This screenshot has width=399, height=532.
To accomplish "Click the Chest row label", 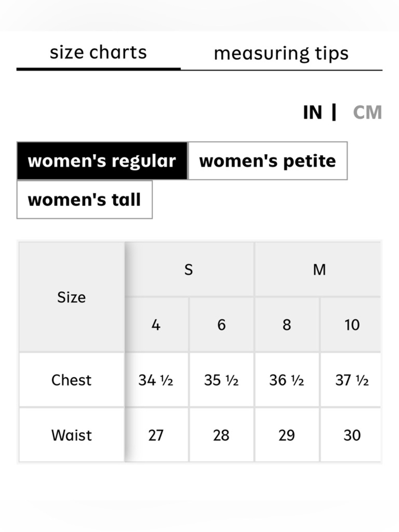I will pos(71,380).
